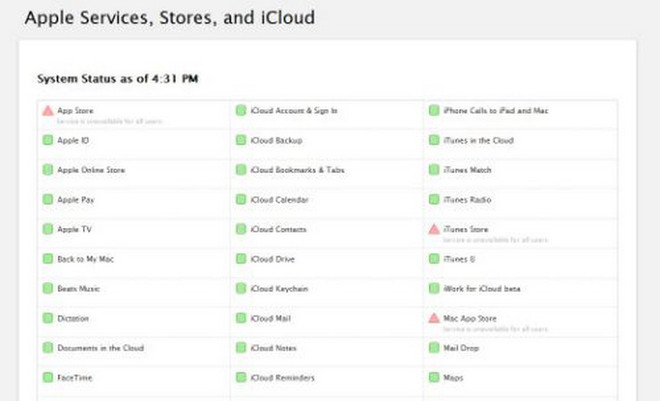The width and height of the screenshot is (660, 401).
Task: Click the iCloud Account & Sign In label
Action: (295, 111)
